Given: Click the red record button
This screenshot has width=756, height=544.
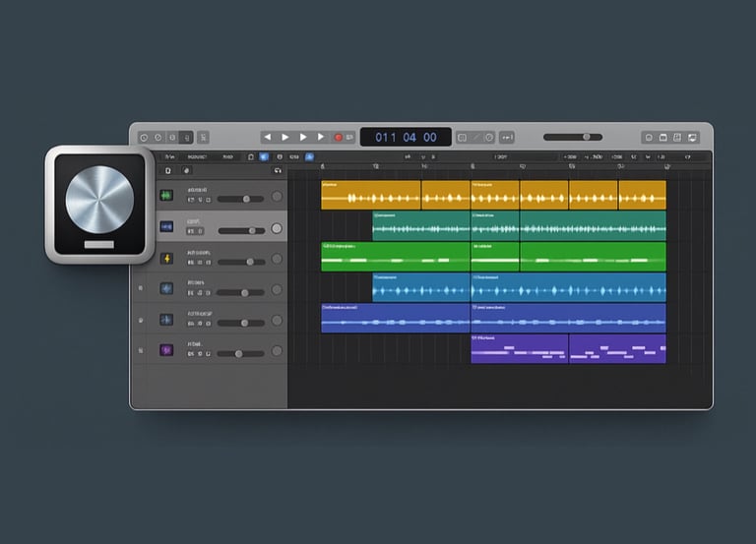Looking at the screenshot, I should coord(339,138).
